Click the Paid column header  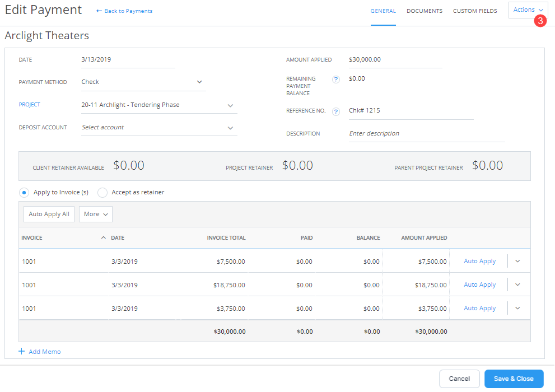click(x=306, y=238)
